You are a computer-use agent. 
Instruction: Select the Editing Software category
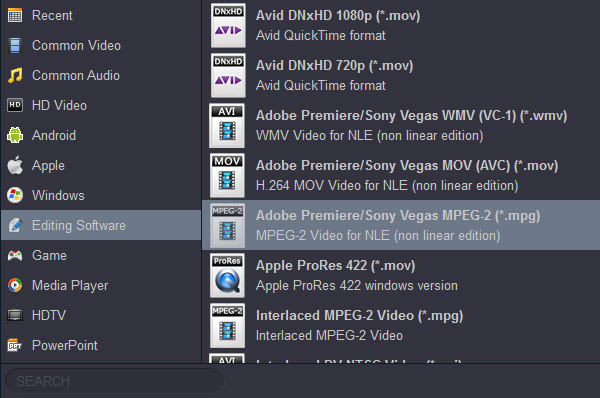click(x=101, y=225)
